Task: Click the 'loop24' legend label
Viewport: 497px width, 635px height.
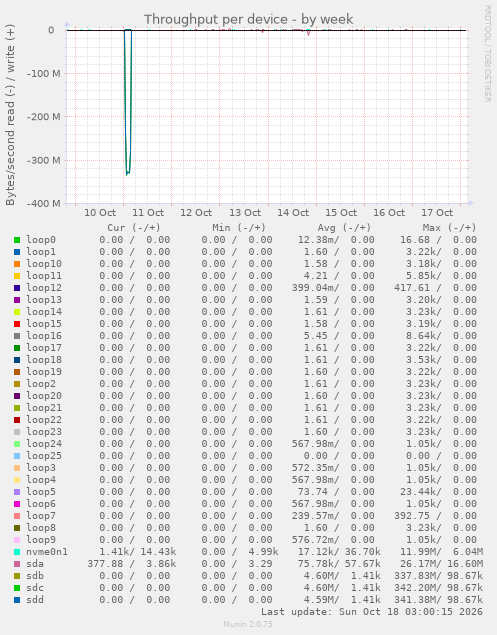Action: point(44,444)
